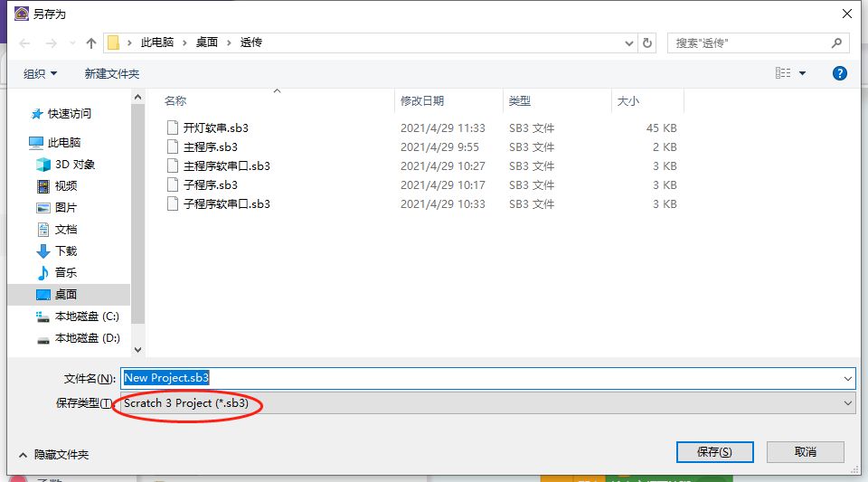The height and width of the screenshot is (482, 868).
Task: Select 3D 对象 folder in sidebar
Action: click(74, 165)
